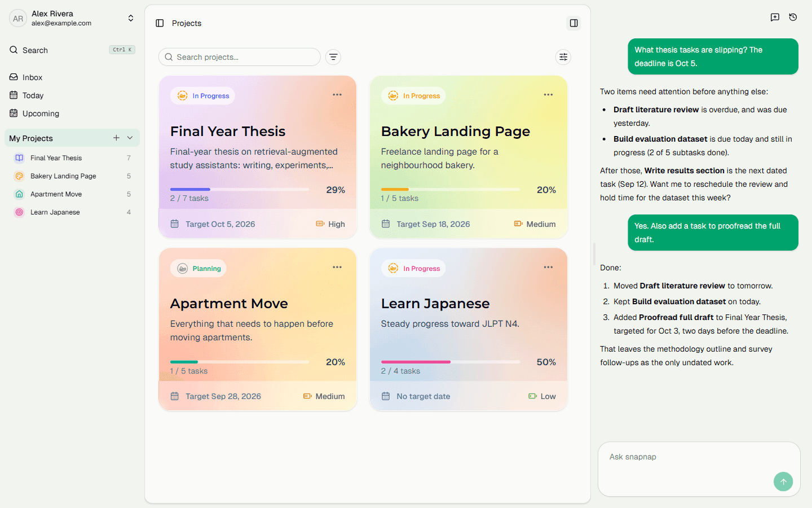Click the AR avatar in the sidebar

[x=18, y=19]
